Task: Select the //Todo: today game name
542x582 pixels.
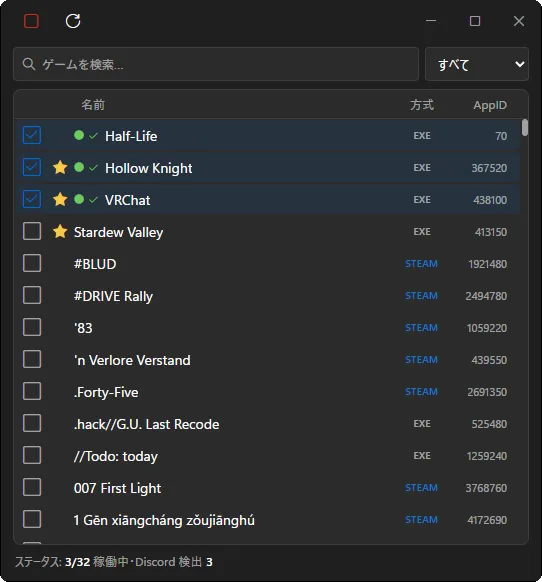Action: pos(116,456)
